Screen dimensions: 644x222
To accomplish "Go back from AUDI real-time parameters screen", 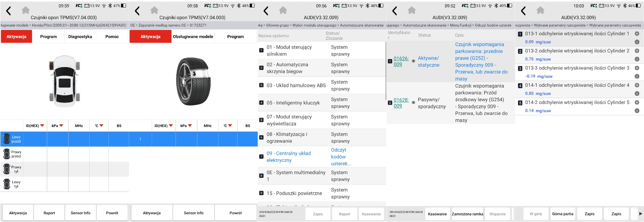I will click(523, 11).
